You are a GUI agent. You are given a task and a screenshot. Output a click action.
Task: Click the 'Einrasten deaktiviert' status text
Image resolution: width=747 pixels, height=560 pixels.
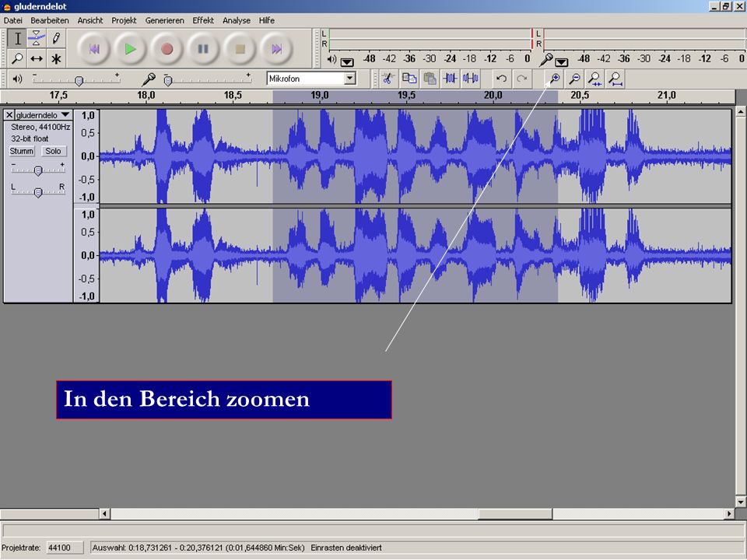pyautogui.click(x=346, y=548)
